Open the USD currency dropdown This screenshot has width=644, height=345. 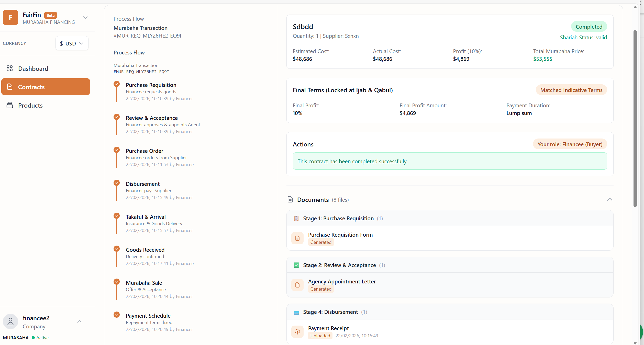[x=72, y=43]
